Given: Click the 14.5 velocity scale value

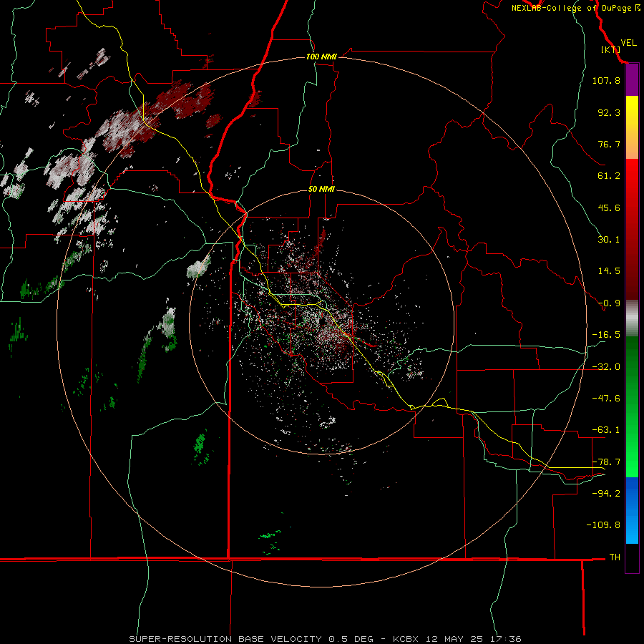Looking at the screenshot, I should [x=609, y=271].
